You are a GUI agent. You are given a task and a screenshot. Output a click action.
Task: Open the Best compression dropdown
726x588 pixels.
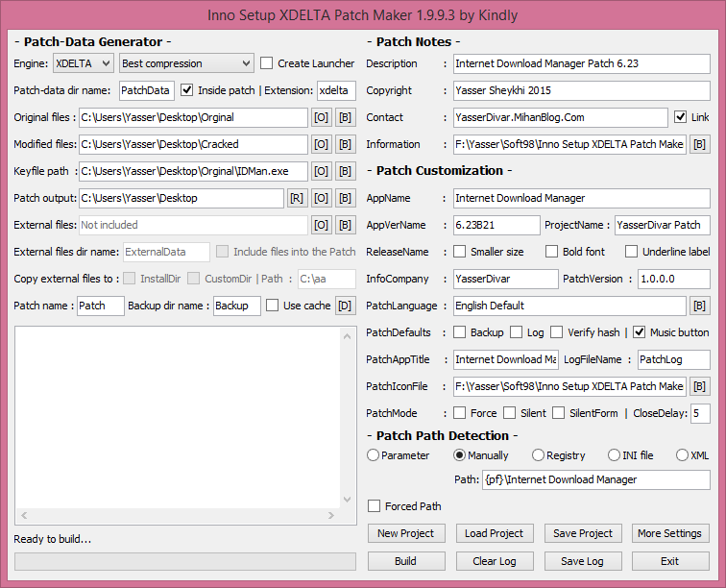click(186, 63)
